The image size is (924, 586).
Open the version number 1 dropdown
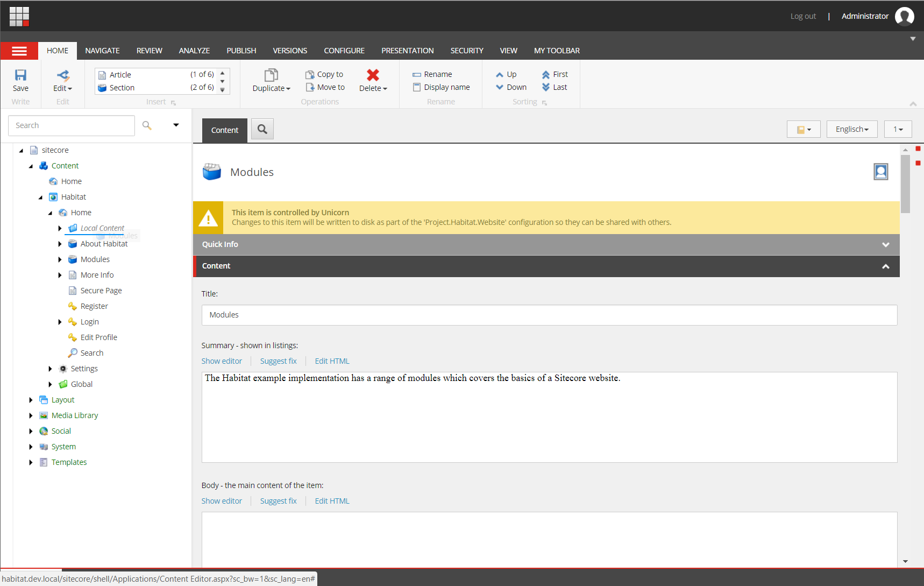[898, 129]
